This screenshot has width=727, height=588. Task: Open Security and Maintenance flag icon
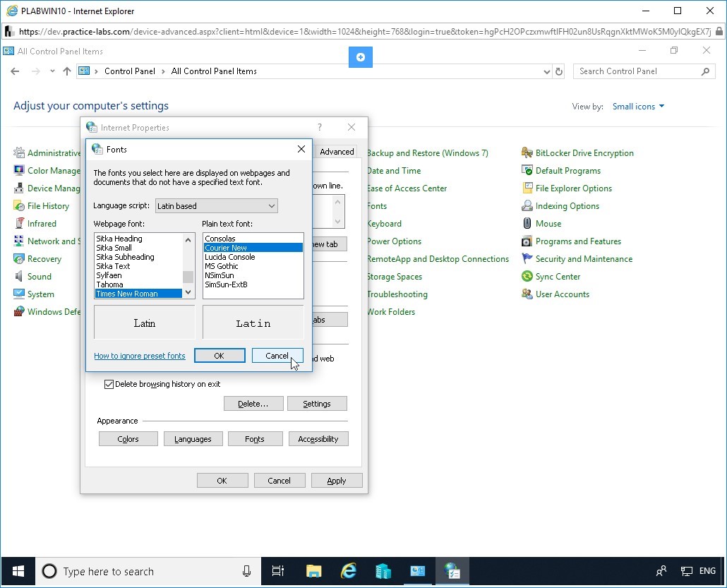click(527, 258)
